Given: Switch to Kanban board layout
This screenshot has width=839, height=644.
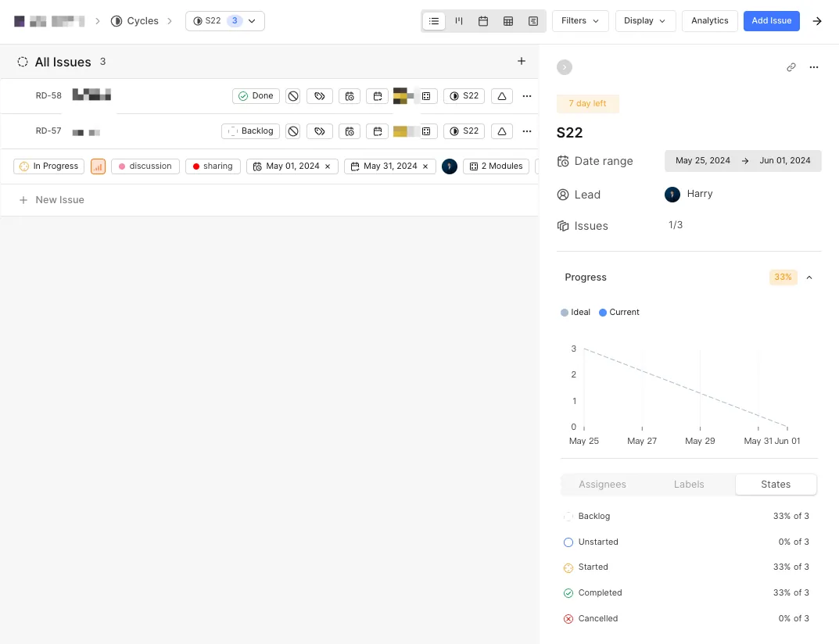Looking at the screenshot, I should click(x=459, y=21).
